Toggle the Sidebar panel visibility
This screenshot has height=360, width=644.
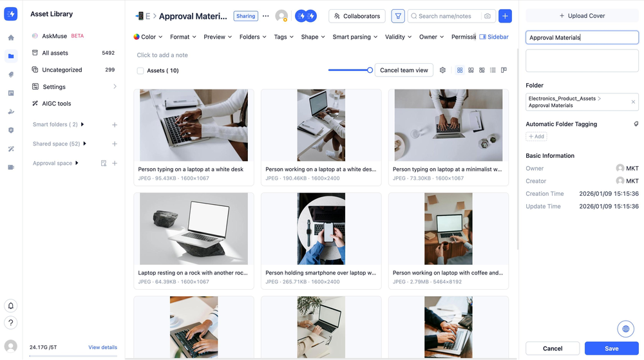pyautogui.click(x=494, y=37)
